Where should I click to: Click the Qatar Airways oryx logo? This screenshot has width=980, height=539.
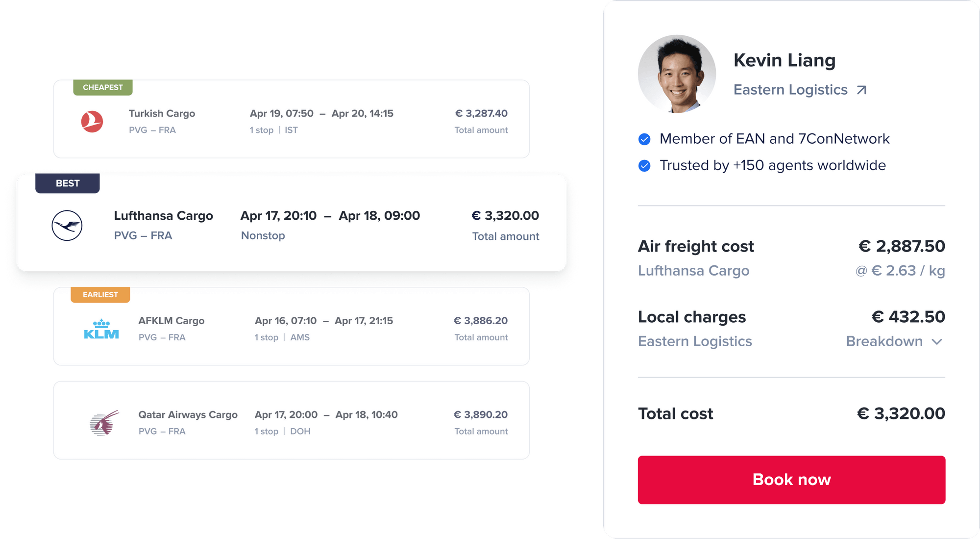pos(104,423)
